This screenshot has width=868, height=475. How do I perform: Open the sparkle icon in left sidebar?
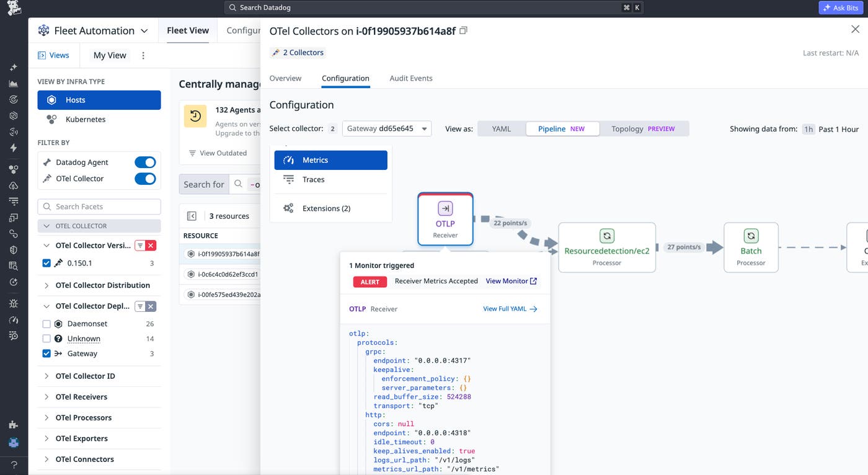pos(14,68)
